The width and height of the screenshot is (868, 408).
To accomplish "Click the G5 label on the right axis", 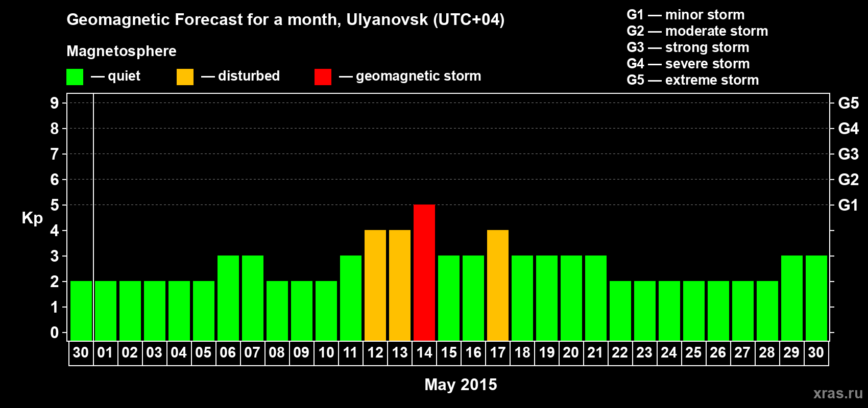I will click(849, 103).
